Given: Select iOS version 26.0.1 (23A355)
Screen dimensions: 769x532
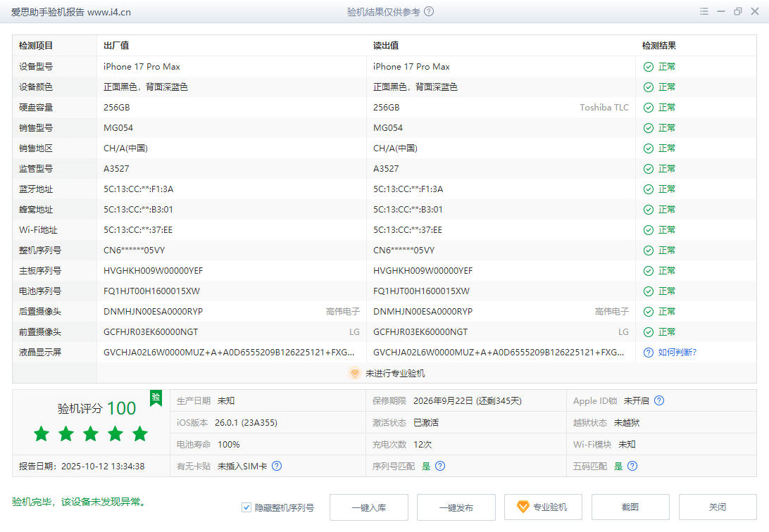Looking at the screenshot, I should click(246, 423).
